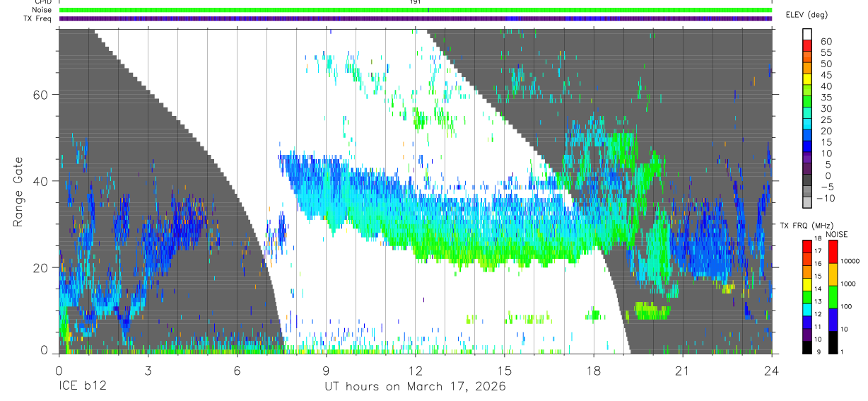Click the Range Gate axis title
Image resolution: width=868 pixels, height=401 pixels.
pyautogui.click(x=17, y=192)
